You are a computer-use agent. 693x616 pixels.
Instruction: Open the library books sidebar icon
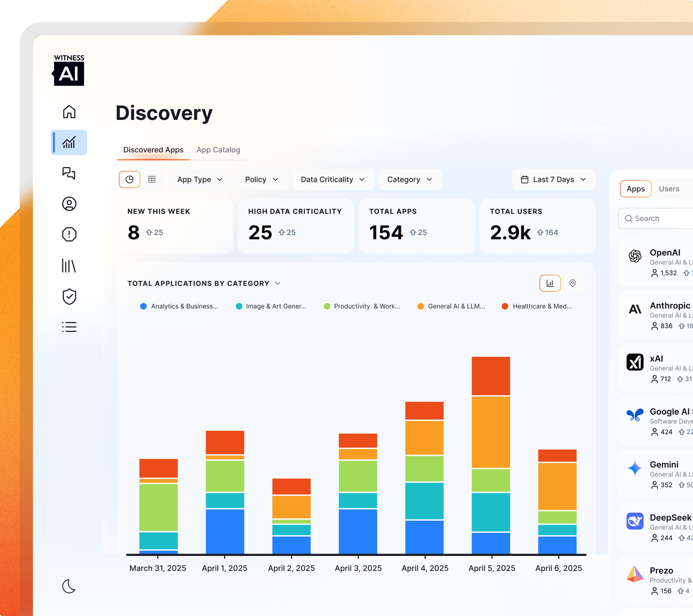(69, 265)
